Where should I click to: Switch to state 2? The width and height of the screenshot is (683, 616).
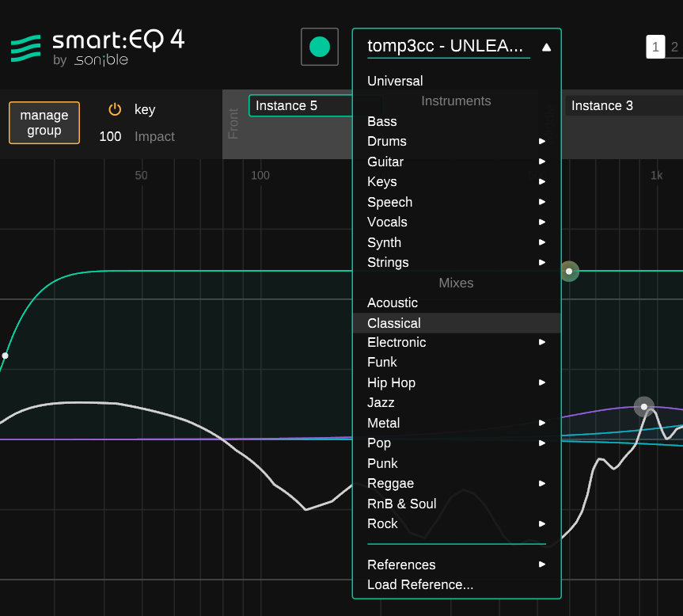(x=674, y=47)
